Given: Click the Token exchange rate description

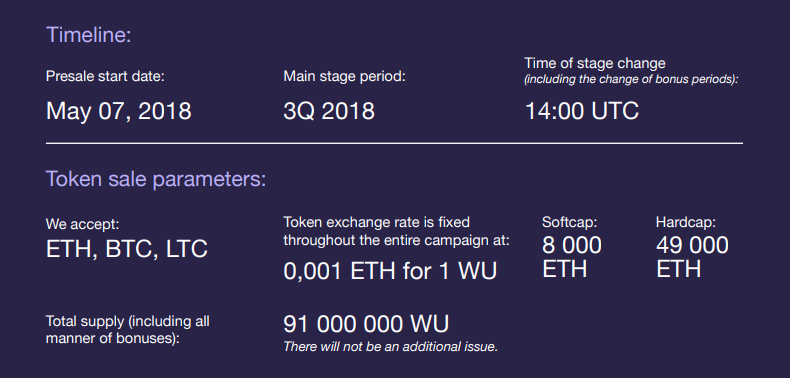Looking at the screenshot, I should [397, 231].
